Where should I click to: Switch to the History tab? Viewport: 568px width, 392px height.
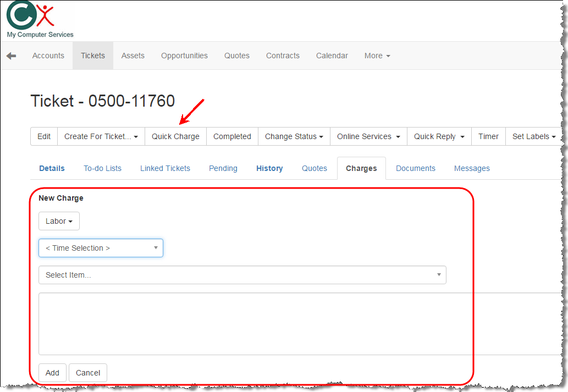(269, 169)
